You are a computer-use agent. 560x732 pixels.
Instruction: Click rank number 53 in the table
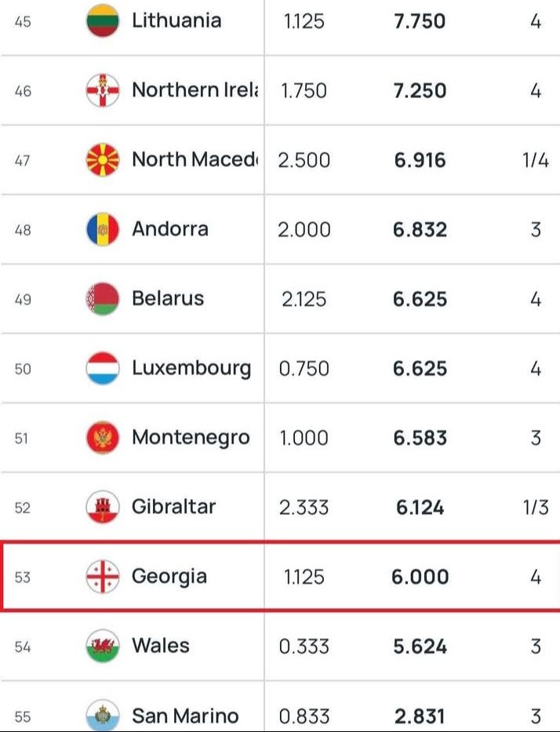click(x=23, y=577)
